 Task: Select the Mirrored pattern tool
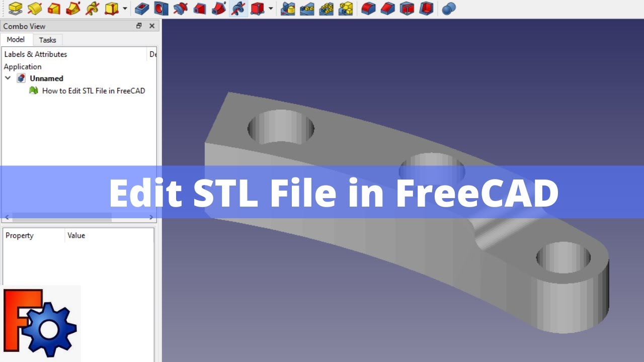pyautogui.click(x=288, y=9)
